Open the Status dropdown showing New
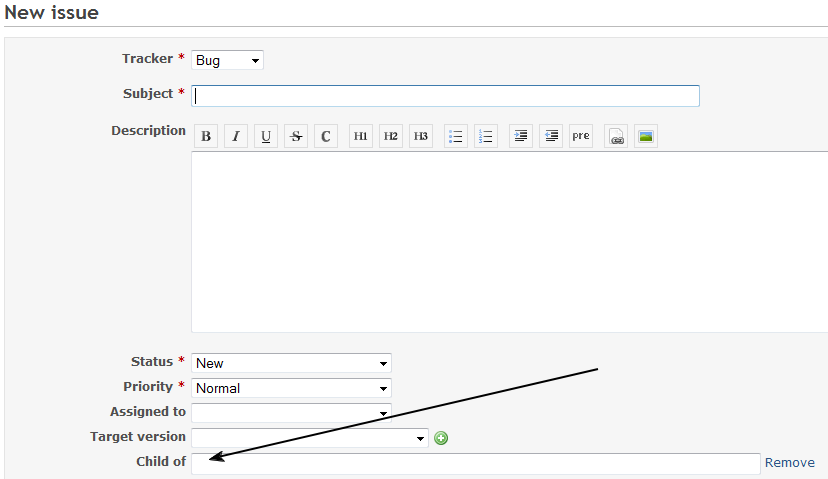Image resolution: width=828 pixels, height=479 pixels. [291, 363]
